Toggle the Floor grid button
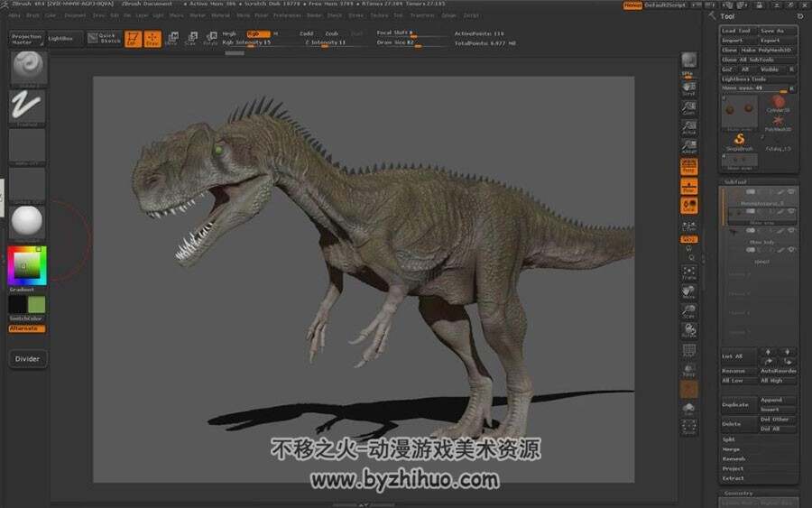 click(688, 187)
